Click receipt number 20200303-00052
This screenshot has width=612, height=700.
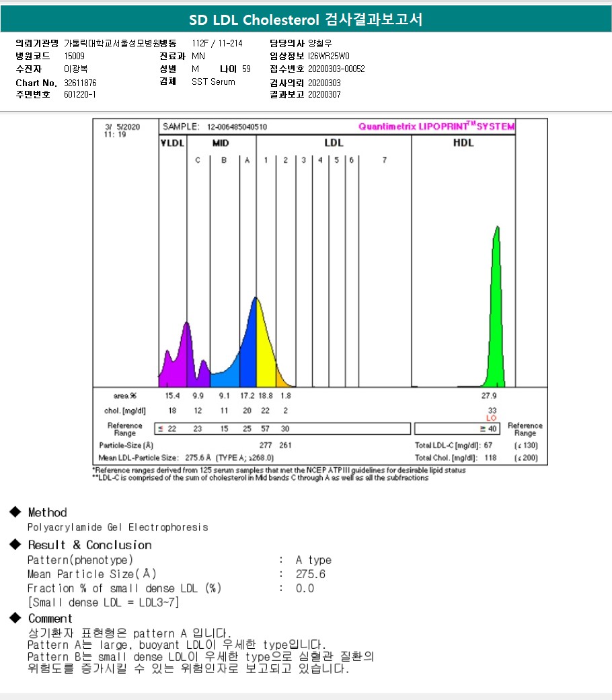(336, 69)
